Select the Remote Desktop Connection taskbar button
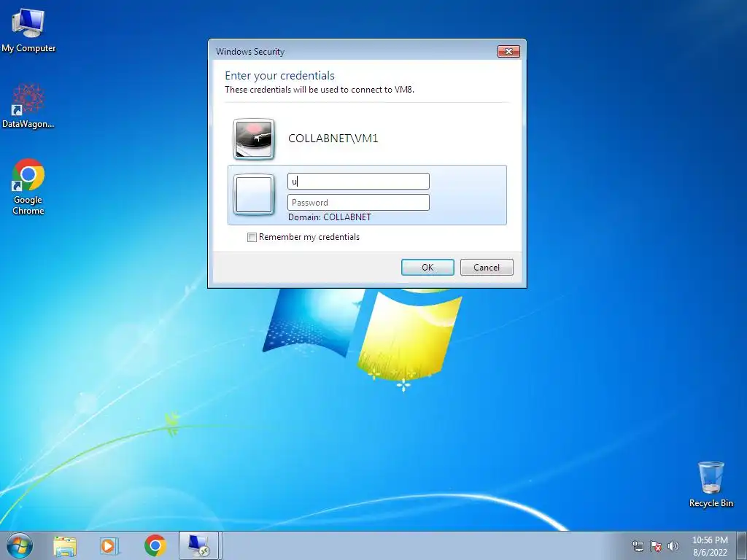Viewport: 747px width, 560px height. click(x=198, y=545)
